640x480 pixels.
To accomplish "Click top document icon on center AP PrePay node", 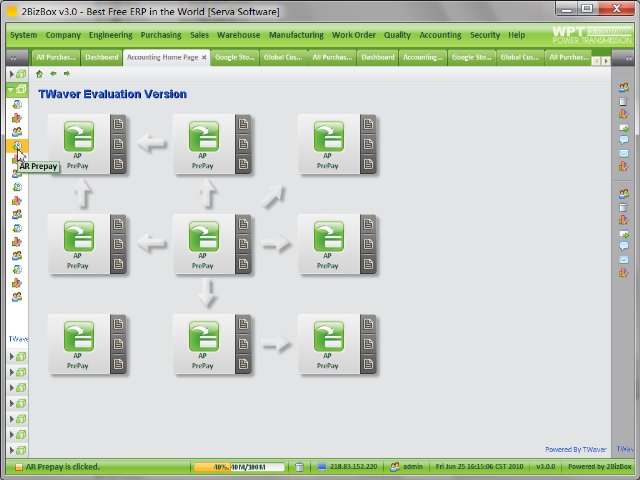I will (x=243, y=224).
